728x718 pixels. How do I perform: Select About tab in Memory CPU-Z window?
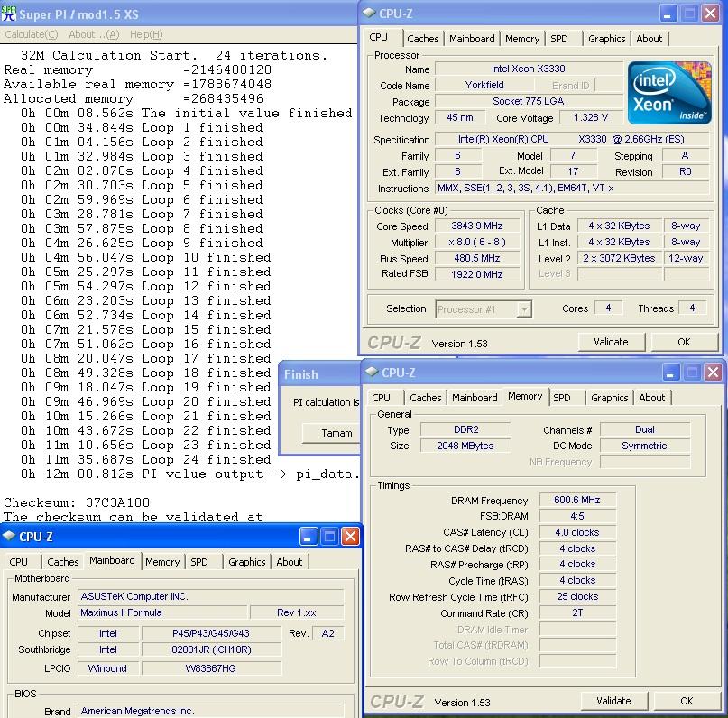click(x=652, y=398)
